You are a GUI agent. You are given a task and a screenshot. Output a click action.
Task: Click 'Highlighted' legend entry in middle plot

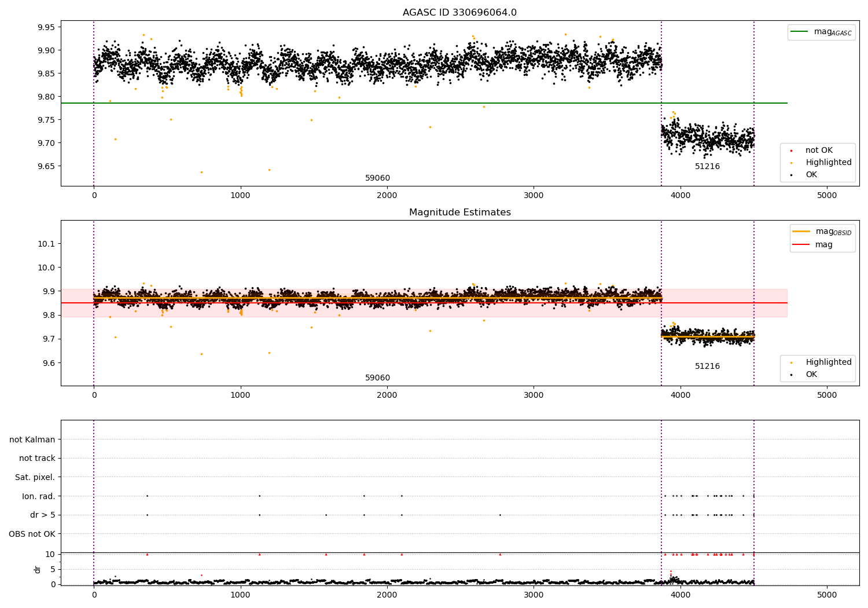(828, 362)
